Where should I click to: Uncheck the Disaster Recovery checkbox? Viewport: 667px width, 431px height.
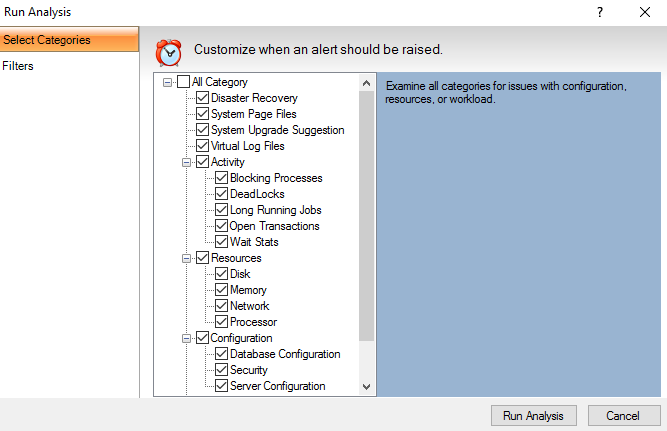pyautogui.click(x=203, y=98)
